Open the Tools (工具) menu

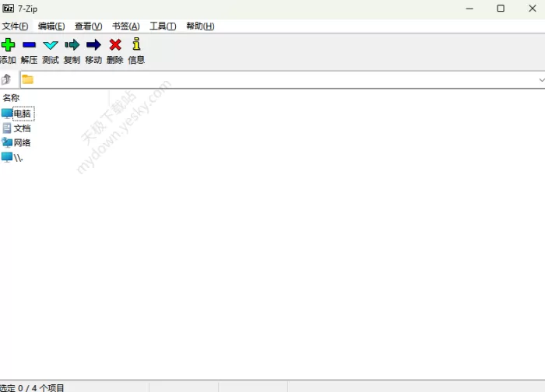click(163, 26)
